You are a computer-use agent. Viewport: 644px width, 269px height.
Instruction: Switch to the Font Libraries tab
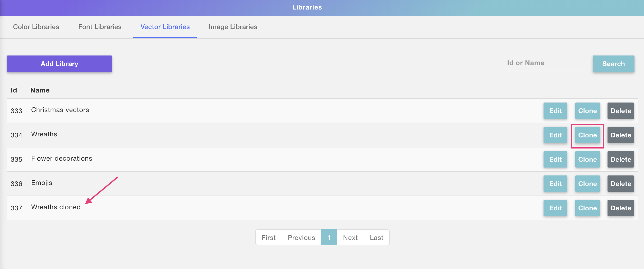(100, 27)
